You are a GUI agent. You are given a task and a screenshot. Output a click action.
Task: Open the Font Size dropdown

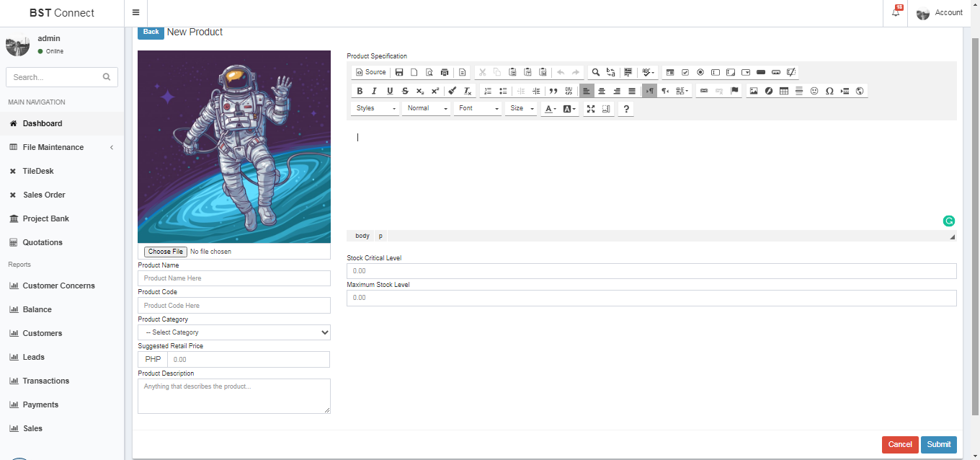(522, 109)
